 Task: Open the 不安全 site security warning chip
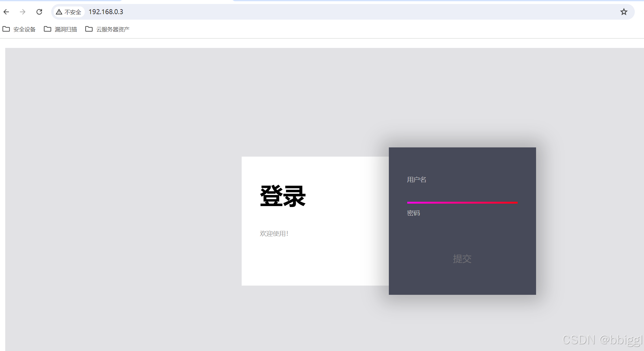coord(69,12)
